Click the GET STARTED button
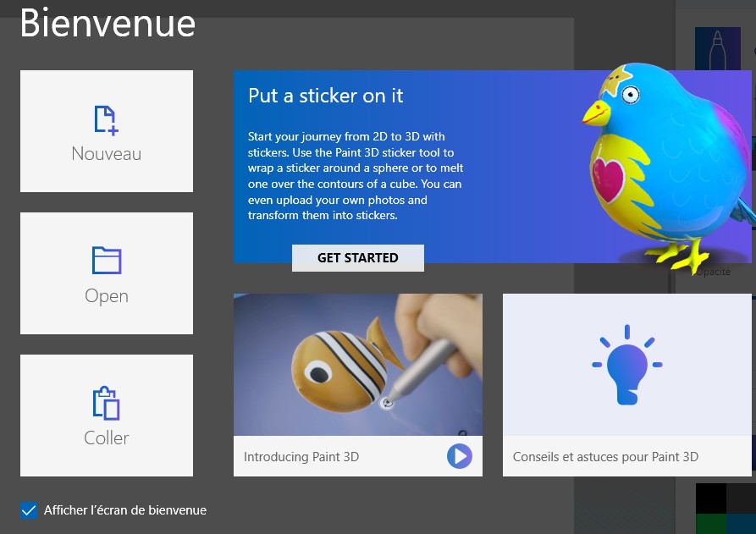The width and height of the screenshot is (756, 534). (x=358, y=258)
